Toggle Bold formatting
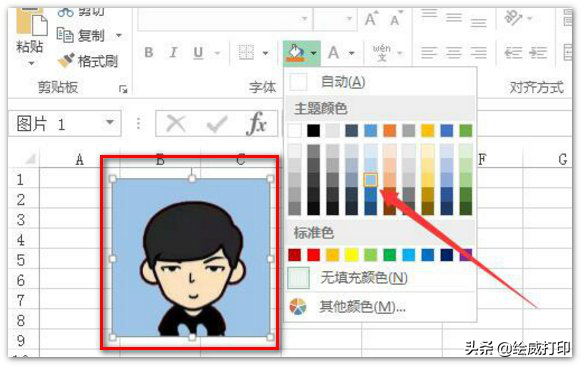Image resolution: width=581 pixels, height=366 pixels. tap(149, 53)
